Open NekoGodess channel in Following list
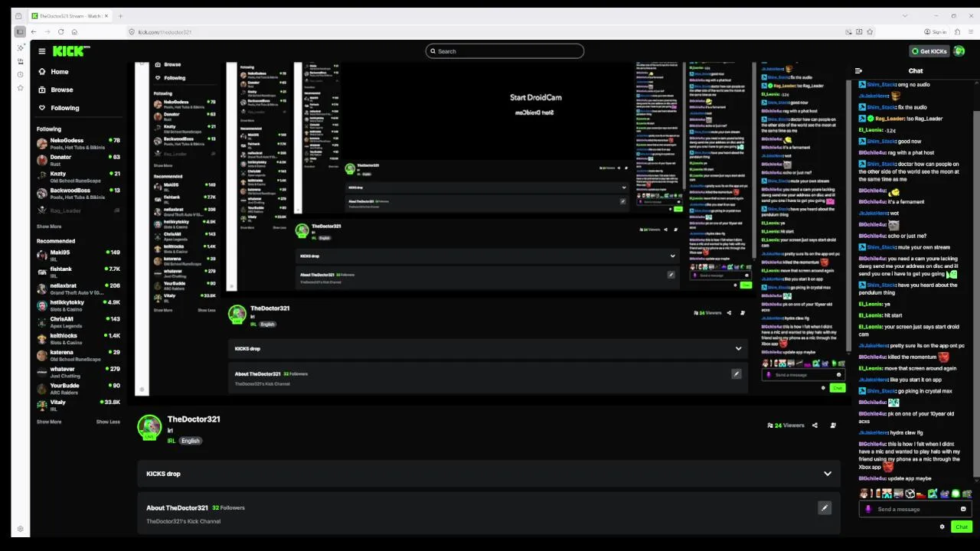The height and width of the screenshot is (551, 980). coord(79,143)
